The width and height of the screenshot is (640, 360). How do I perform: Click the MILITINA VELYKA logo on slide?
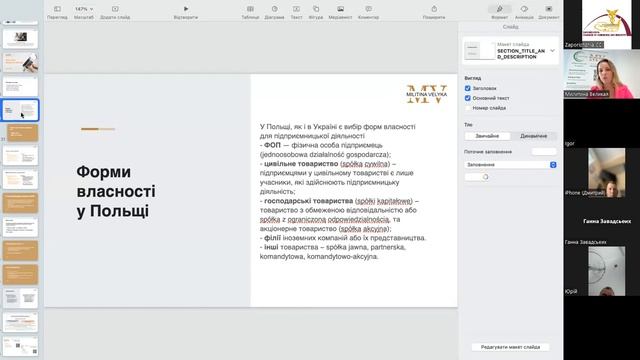click(427, 94)
